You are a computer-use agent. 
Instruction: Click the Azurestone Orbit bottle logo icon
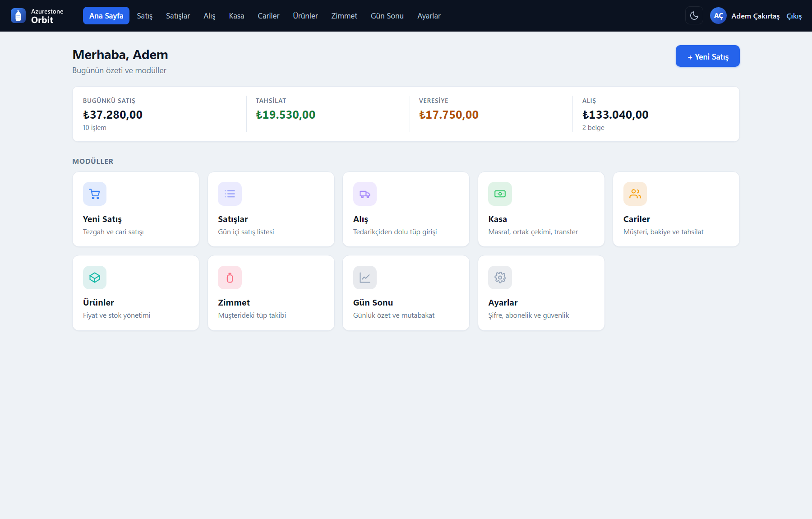tap(18, 16)
